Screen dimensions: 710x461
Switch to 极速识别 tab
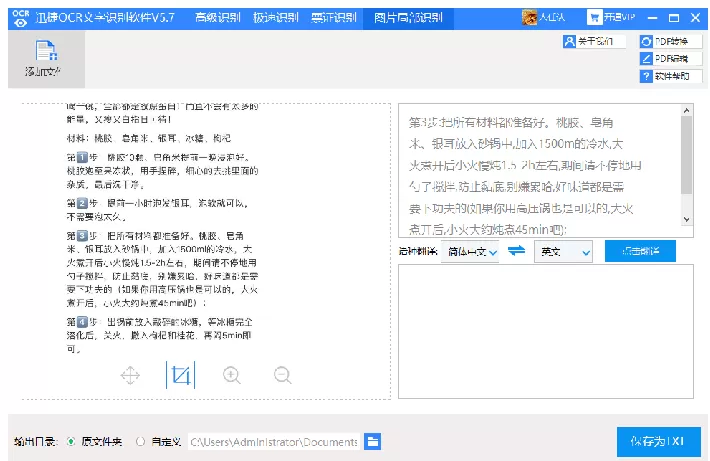coord(275,18)
